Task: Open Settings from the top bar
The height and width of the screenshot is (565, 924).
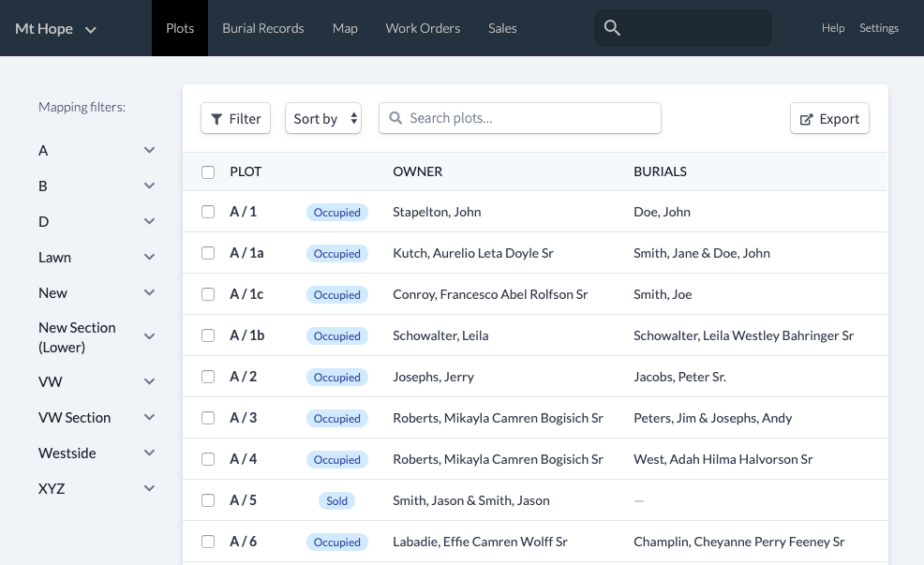Action: (x=879, y=28)
